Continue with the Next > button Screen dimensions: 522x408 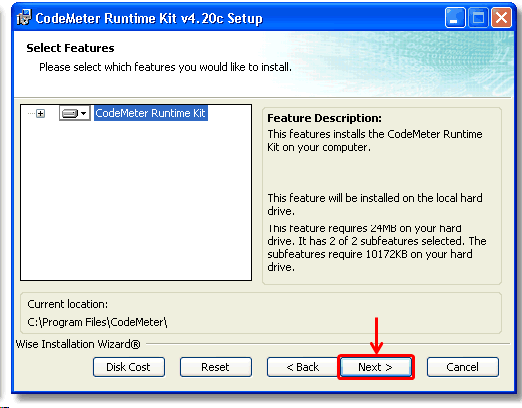tap(376, 367)
